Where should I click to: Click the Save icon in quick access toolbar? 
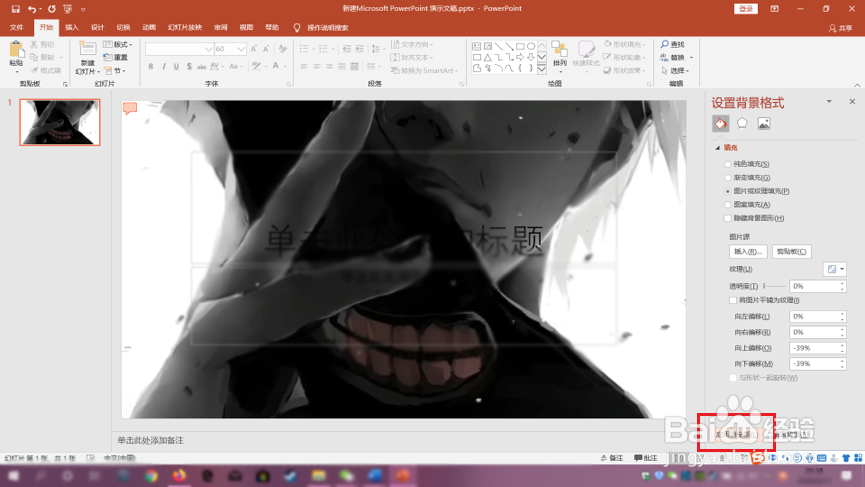tap(15, 9)
